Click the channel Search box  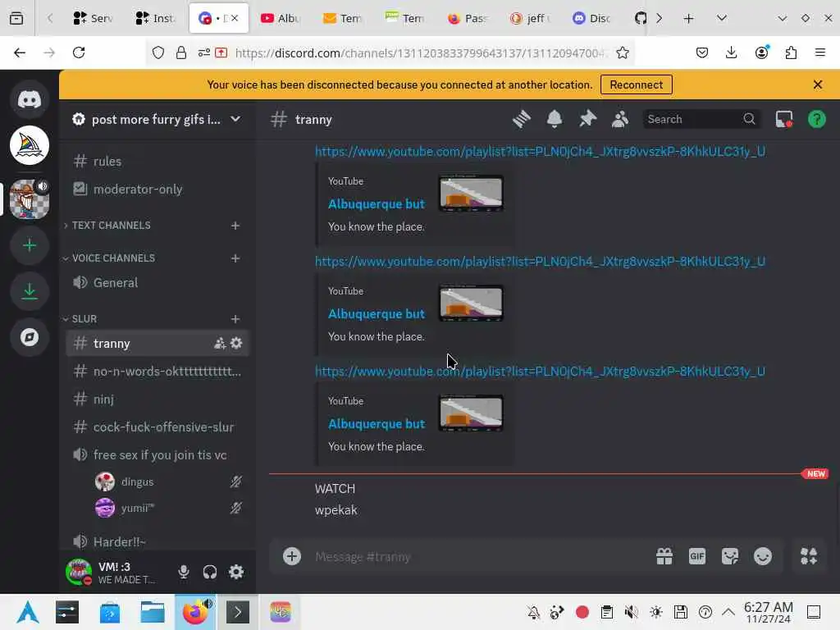pos(702,119)
